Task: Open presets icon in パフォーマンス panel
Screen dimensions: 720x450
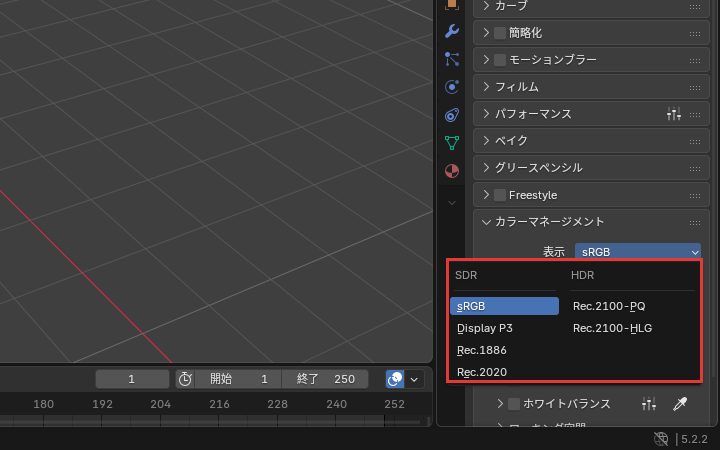Action: 674,113
